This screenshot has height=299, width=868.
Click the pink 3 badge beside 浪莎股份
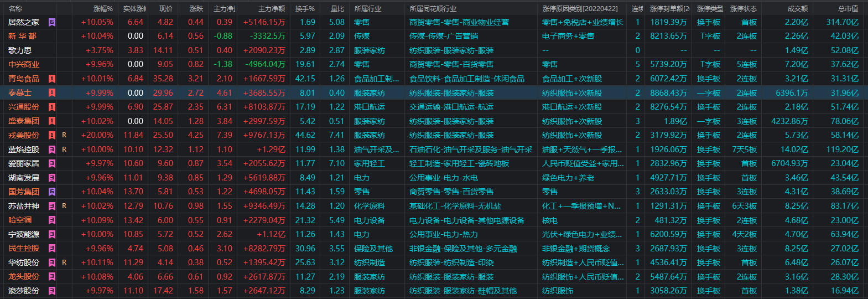[52, 291]
